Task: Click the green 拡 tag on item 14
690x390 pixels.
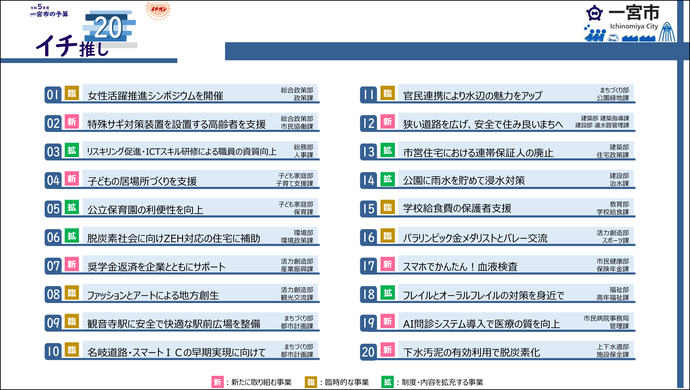Action: pyautogui.click(x=387, y=179)
